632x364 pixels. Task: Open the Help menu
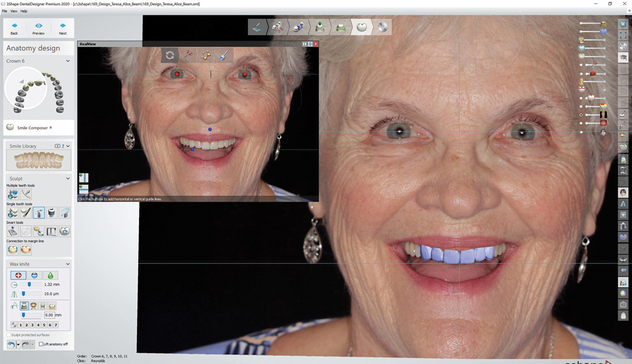pyautogui.click(x=24, y=11)
